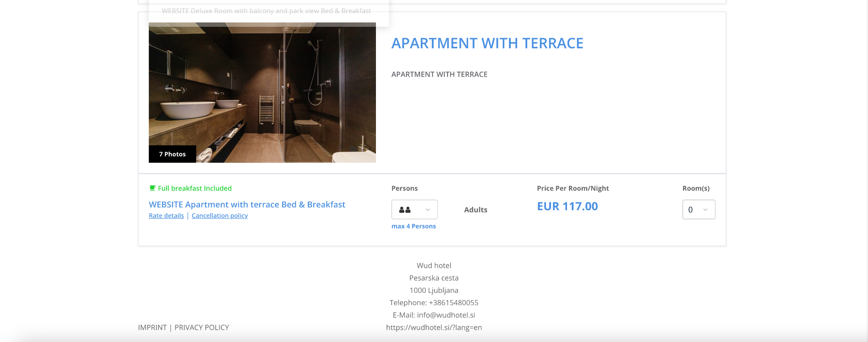Click the Wud hotel name in footer
This screenshot has width=868, height=342.
(x=434, y=266)
